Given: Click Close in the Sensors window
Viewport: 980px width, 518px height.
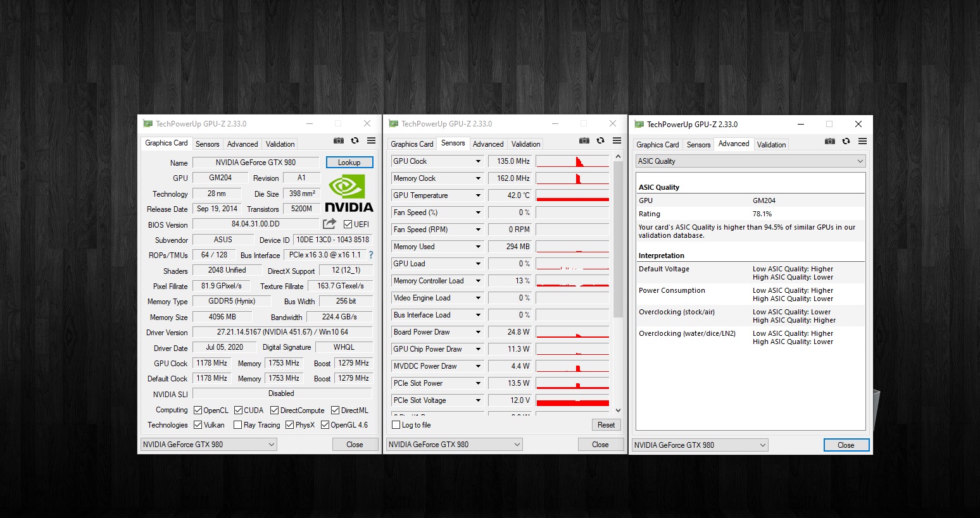Looking at the screenshot, I should pos(600,445).
